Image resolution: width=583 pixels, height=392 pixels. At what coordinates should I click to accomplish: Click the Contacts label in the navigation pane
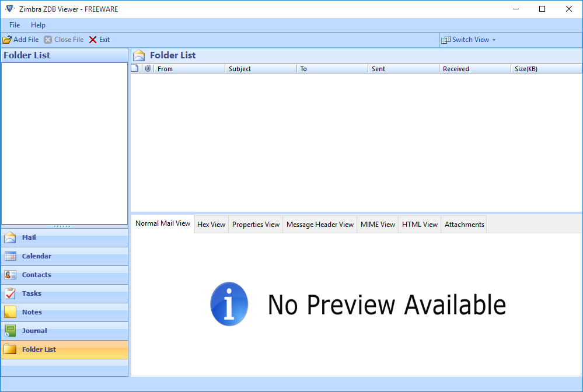click(x=37, y=275)
